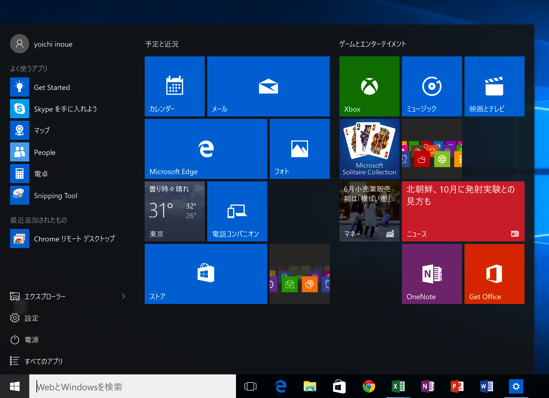This screenshot has height=398, width=549.
Task: Open エクスプローラー file explorer entry
Action: tap(38, 296)
